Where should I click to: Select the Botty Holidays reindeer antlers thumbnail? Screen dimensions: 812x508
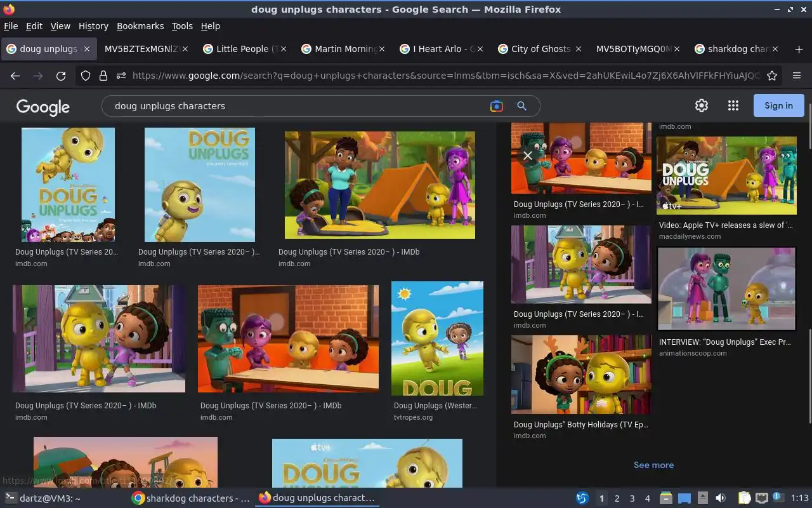coord(581,375)
